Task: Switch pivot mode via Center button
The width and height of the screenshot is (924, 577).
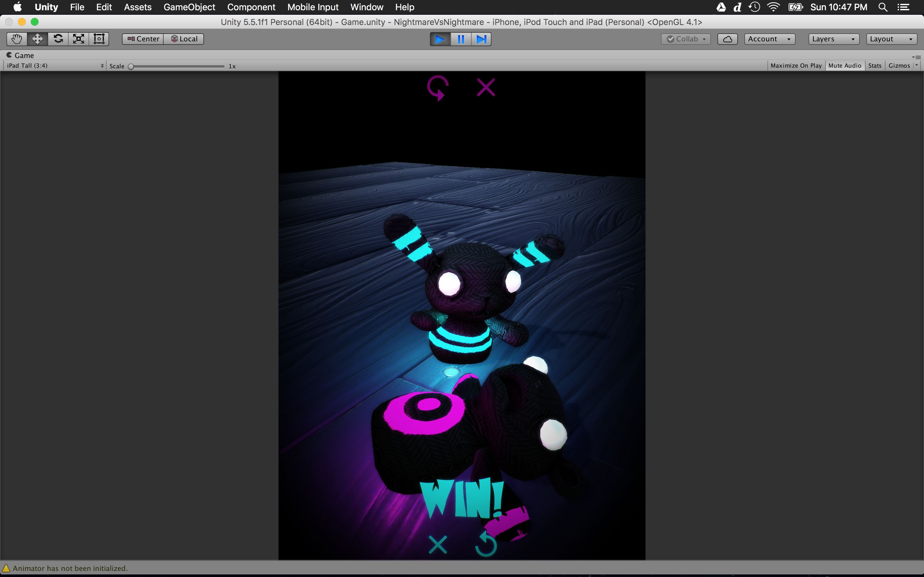Action: (143, 39)
